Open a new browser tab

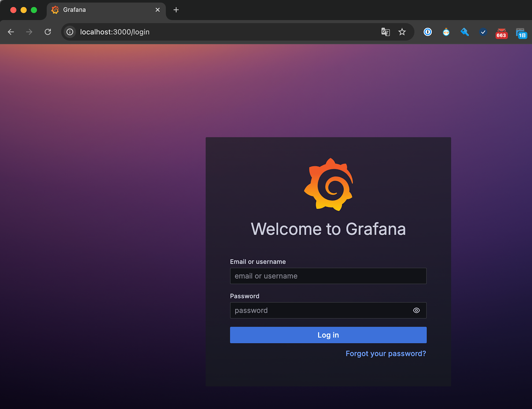pyautogui.click(x=176, y=10)
